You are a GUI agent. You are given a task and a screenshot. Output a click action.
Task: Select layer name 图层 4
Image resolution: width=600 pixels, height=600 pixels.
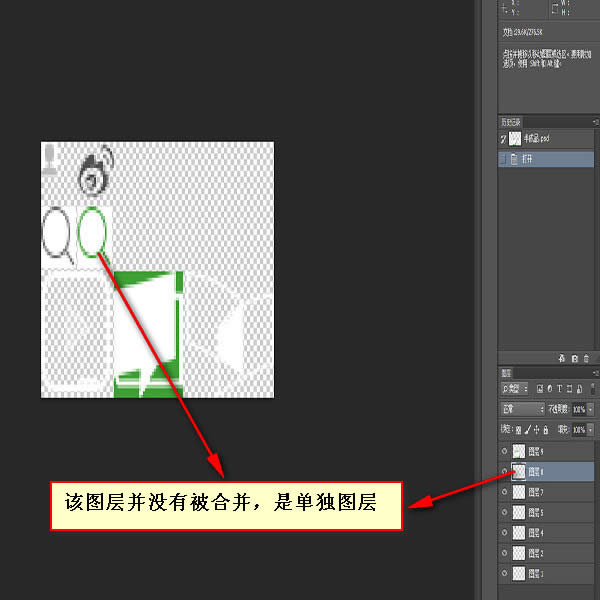(x=536, y=533)
